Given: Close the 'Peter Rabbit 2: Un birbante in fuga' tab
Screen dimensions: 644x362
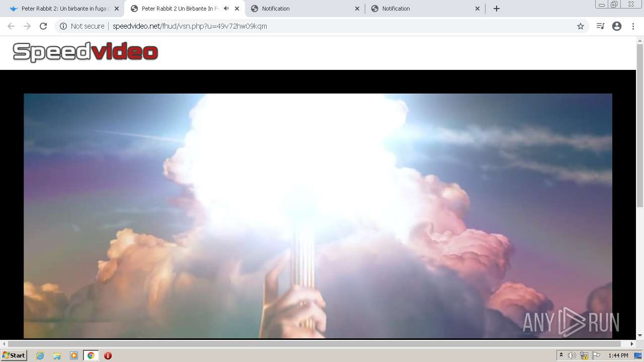Looking at the screenshot, I should click(x=117, y=9).
